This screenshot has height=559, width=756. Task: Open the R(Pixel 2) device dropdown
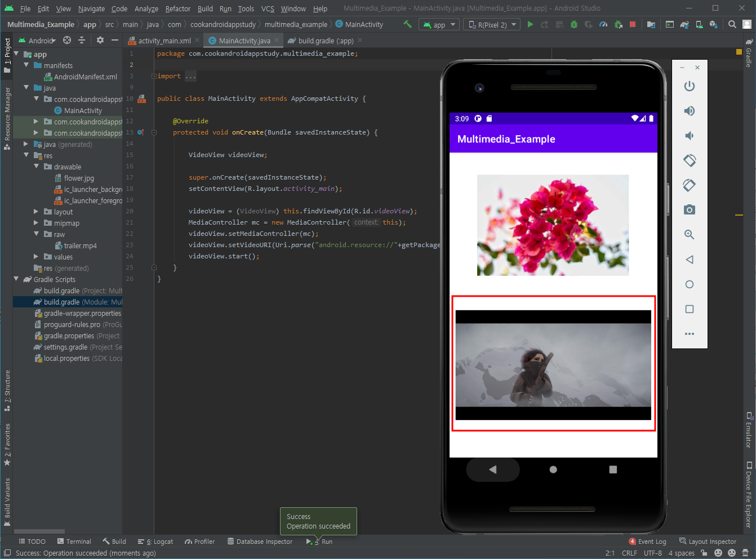coord(492,25)
